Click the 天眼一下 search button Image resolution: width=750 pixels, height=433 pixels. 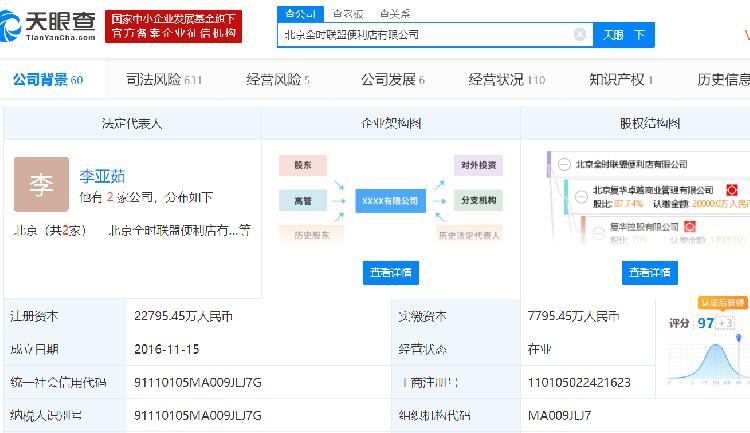click(624, 34)
